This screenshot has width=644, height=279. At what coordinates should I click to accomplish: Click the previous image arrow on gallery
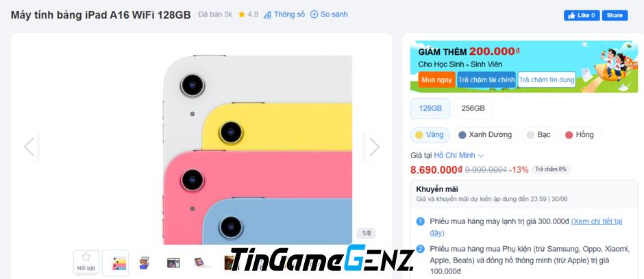tap(29, 147)
